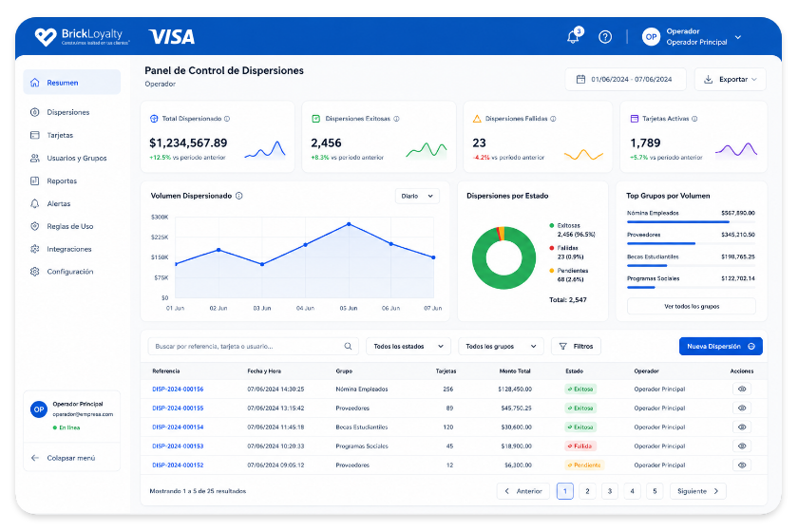This screenshot has width=798, height=532.
Task: Click the Filtros funnel icon
Action: 562,346
